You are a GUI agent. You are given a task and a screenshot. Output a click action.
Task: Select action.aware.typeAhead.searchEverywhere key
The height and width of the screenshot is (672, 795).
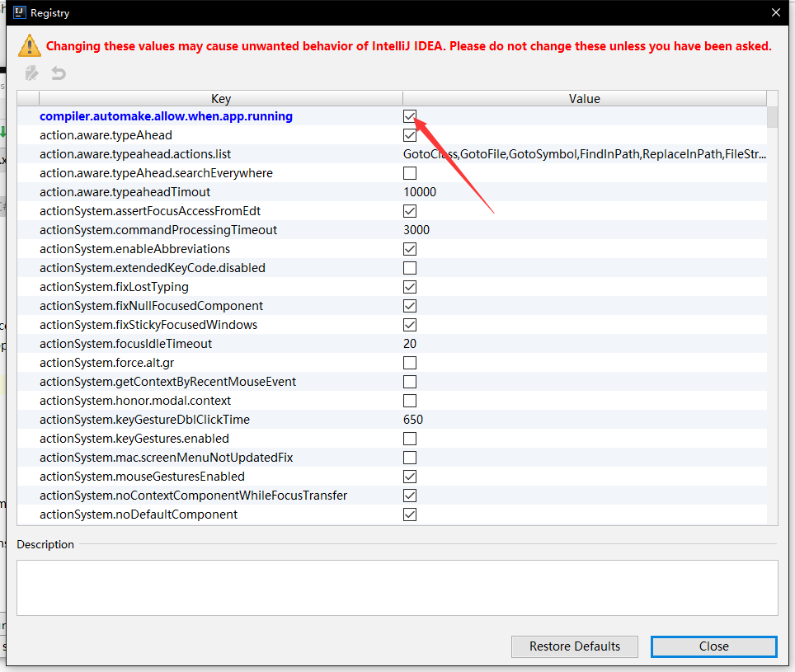point(156,173)
